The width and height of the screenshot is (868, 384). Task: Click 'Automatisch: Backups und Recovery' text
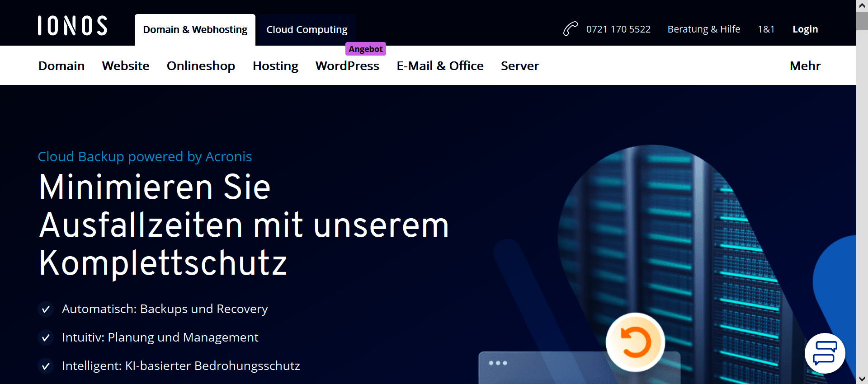(165, 309)
